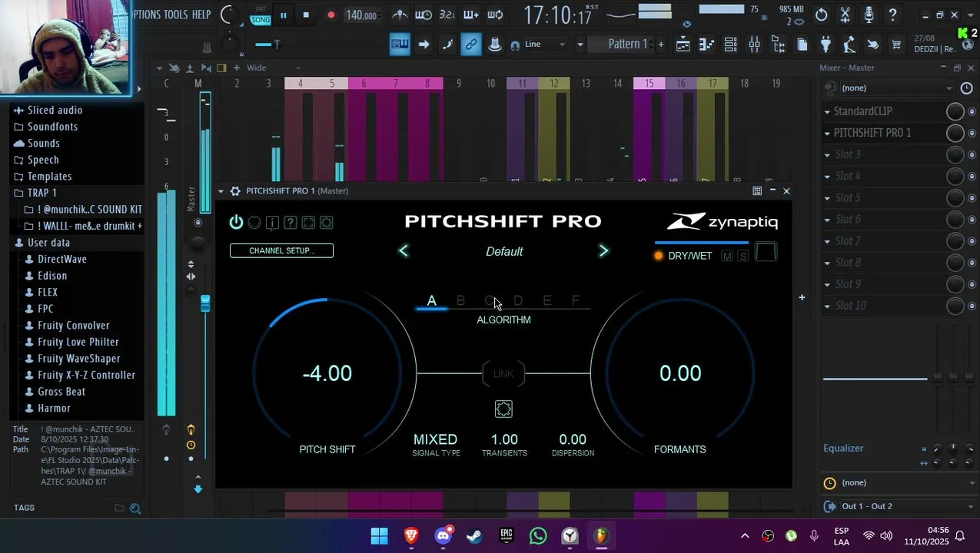The width and height of the screenshot is (980, 553).
Task: Open WhatsApp from the taskbar
Action: point(538,535)
